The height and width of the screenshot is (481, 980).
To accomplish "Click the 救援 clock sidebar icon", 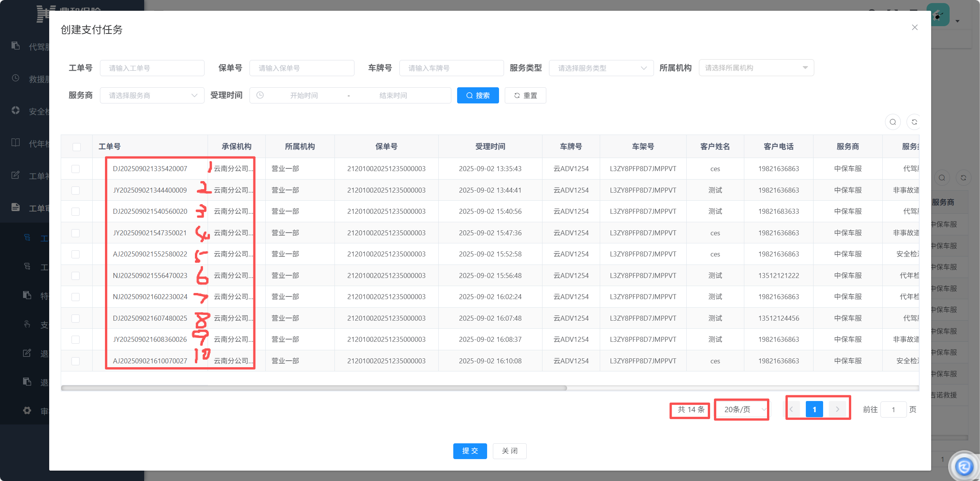I will pos(16,78).
